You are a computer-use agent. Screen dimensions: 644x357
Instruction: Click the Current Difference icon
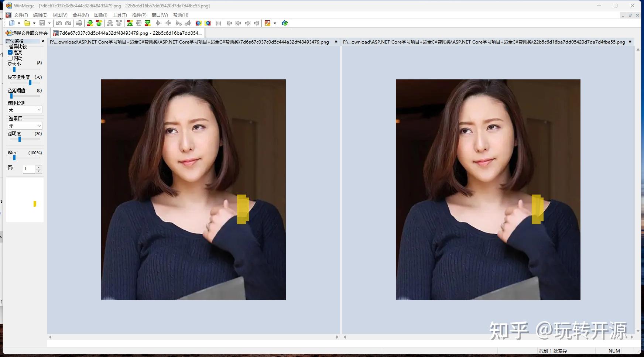coord(138,23)
